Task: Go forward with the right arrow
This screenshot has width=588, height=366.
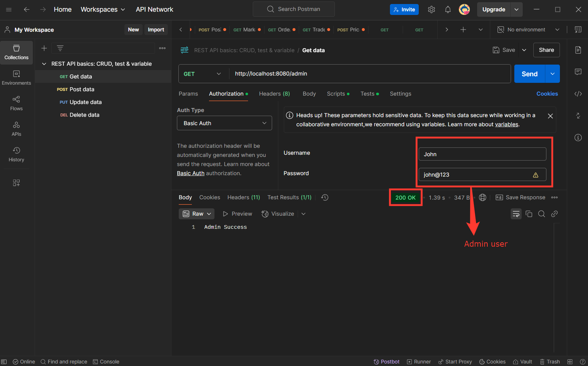Action: tap(43, 9)
